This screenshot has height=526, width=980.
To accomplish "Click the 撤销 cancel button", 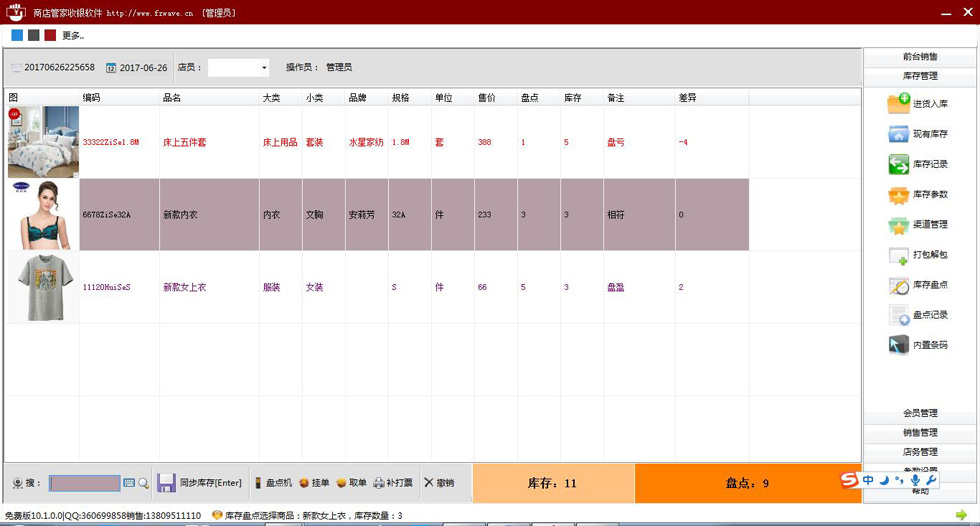I will (439, 483).
